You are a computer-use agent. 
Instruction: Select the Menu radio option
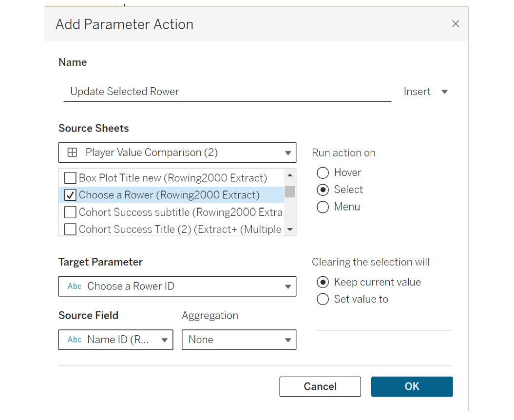click(323, 207)
